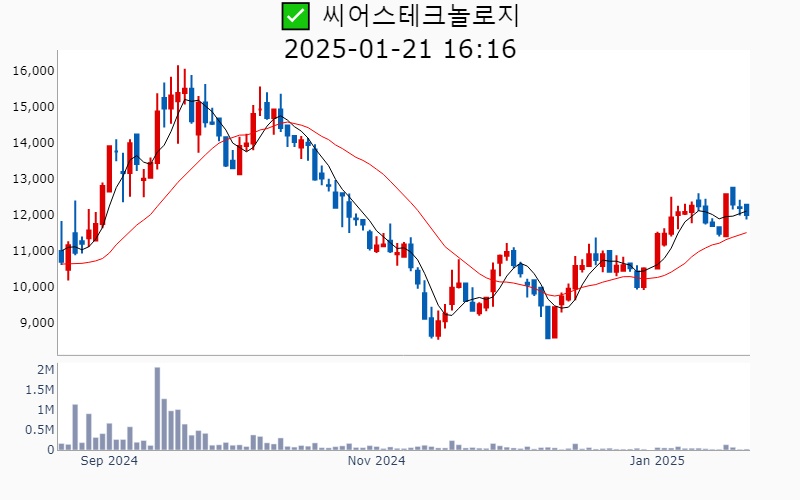800x500 pixels.
Task: Click the 12,000 price axis label
Action: pos(34,215)
